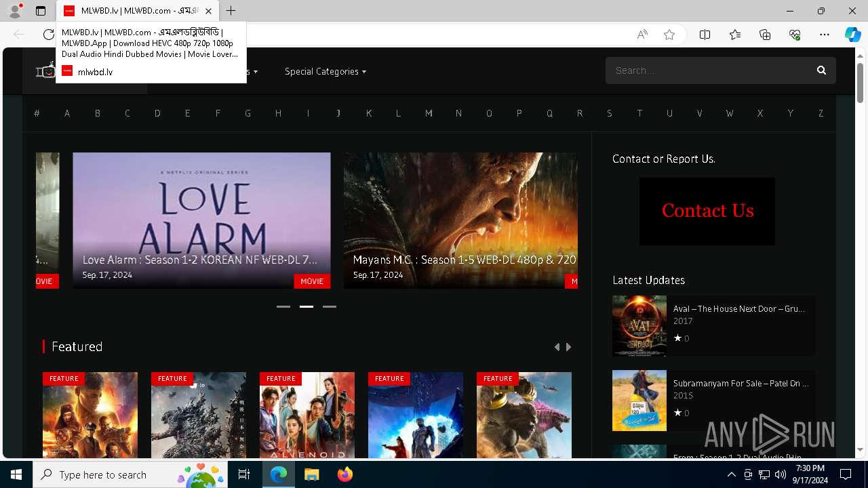Click MOVIE tag on Love Alarm
Image resolution: width=868 pixels, height=488 pixels.
tap(312, 281)
